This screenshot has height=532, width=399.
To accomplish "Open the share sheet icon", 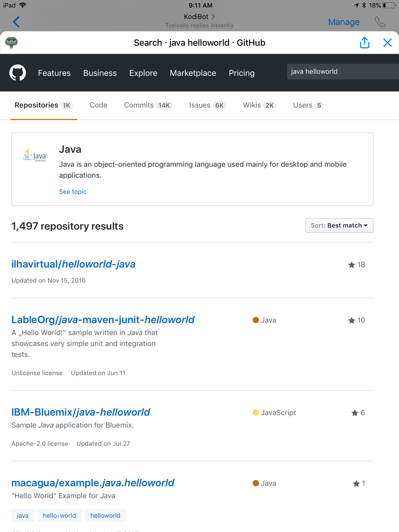I will [365, 43].
